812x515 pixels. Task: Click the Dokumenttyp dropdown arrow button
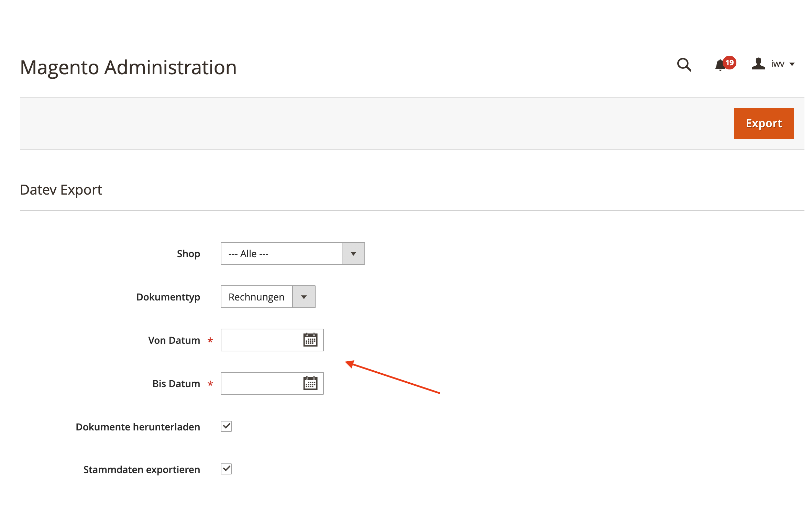pyautogui.click(x=304, y=297)
